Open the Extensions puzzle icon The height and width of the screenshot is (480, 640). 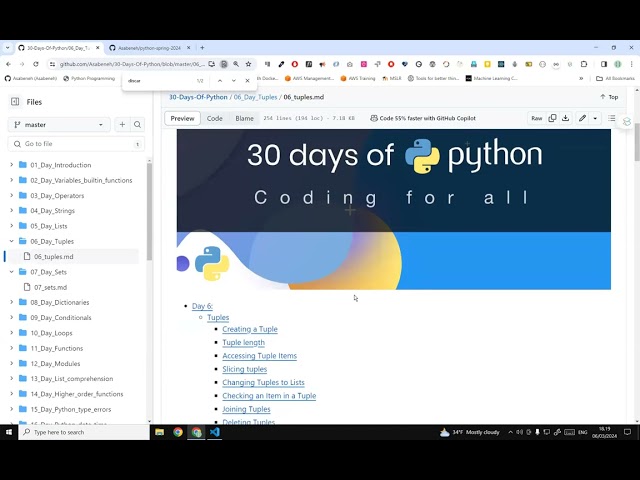click(x=584, y=64)
